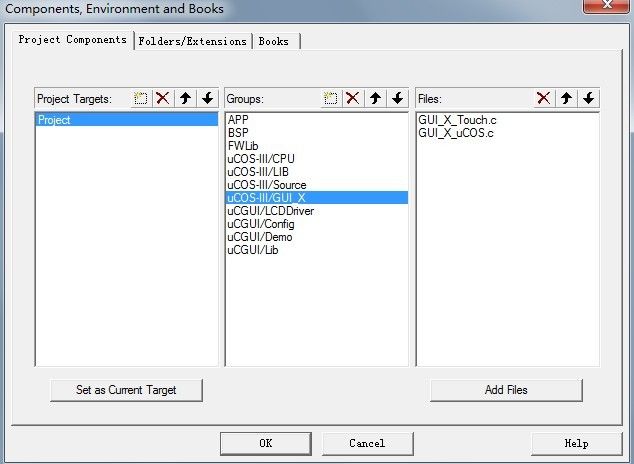Viewport: 634px width, 464px height.
Task: Select the uCOS-III/Source group
Action: coord(317,185)
